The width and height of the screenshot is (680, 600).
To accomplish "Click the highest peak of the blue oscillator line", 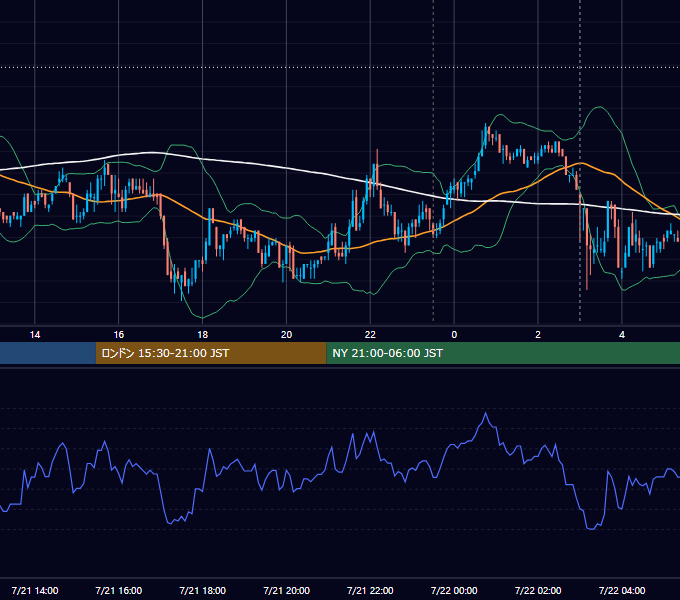I will pyautogui.click(x=485, y=414).
